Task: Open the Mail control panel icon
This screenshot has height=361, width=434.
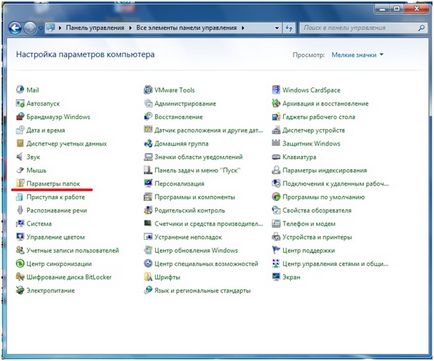Action: (20, 90)
